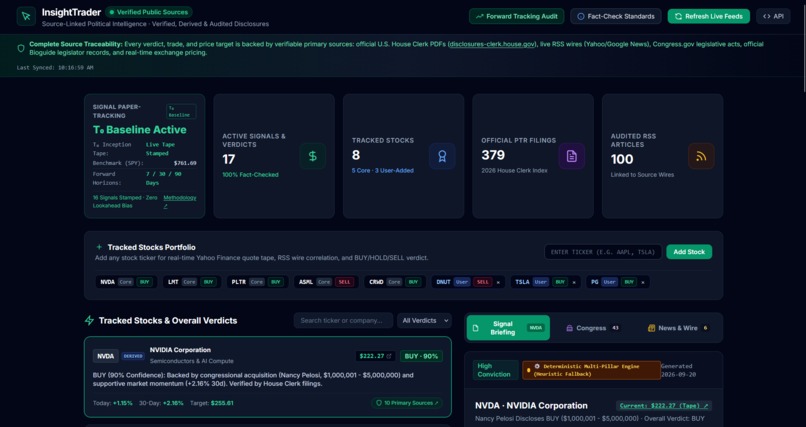Click shield icon beside Complete Source Traceability

(x=21, y=48)
